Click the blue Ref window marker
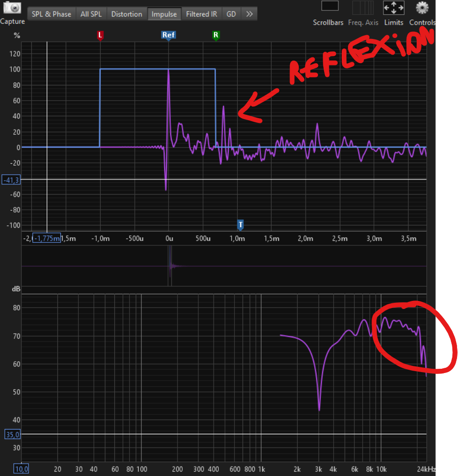458x476 pixels. 168,36
